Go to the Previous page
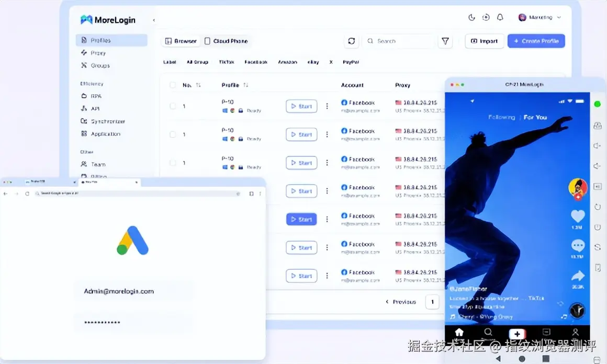The image size is (607, 364). 401,302
